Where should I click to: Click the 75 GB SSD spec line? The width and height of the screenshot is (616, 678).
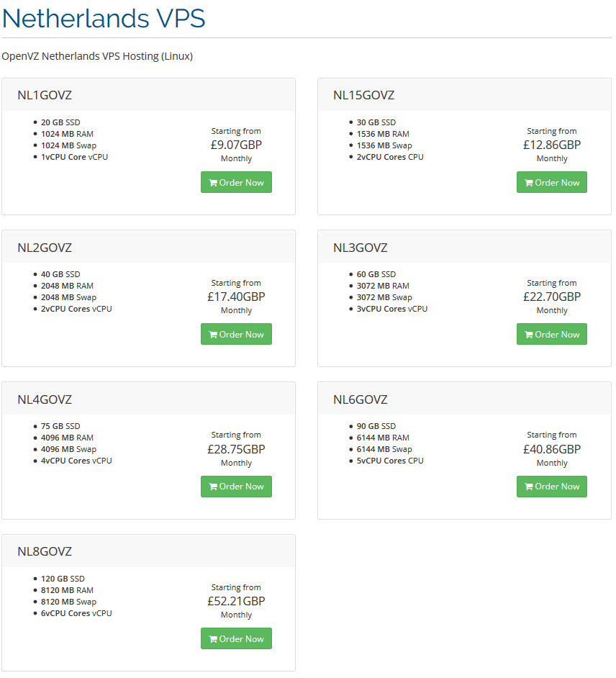point(60,426)
